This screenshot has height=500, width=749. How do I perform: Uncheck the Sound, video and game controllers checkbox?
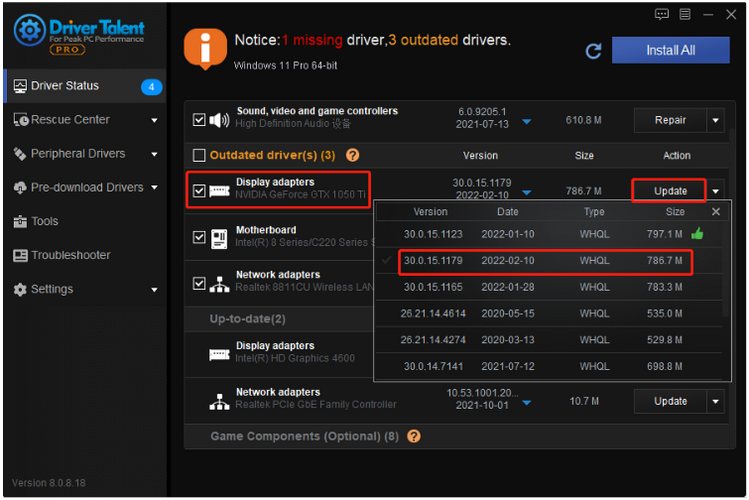[x=199, y=119]
